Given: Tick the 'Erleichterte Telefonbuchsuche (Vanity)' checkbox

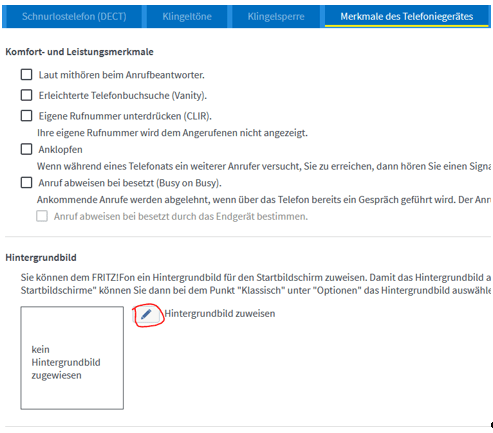Looking at the screenshot, I should [x=27, y=95].
